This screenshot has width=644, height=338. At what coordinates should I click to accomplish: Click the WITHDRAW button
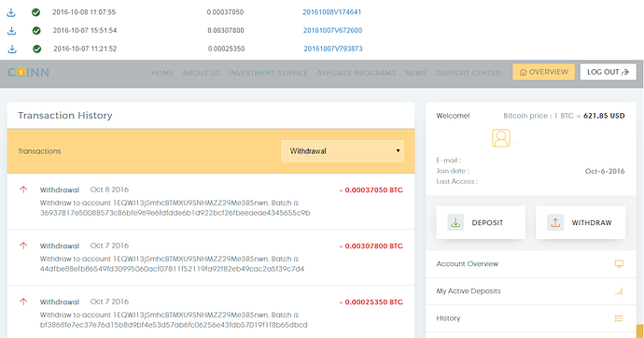click(x=581, y=222)
